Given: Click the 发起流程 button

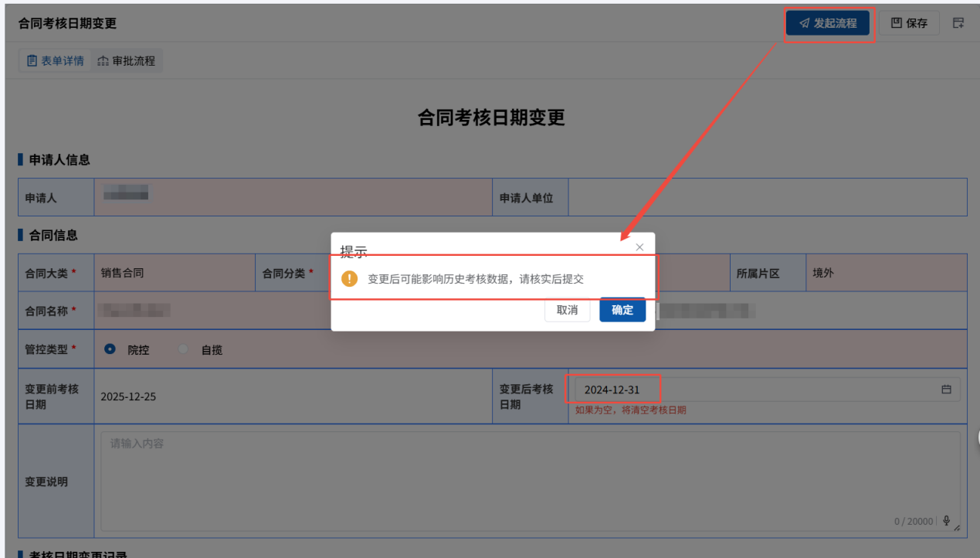Looking at the screenshot, I should [828, 23].
